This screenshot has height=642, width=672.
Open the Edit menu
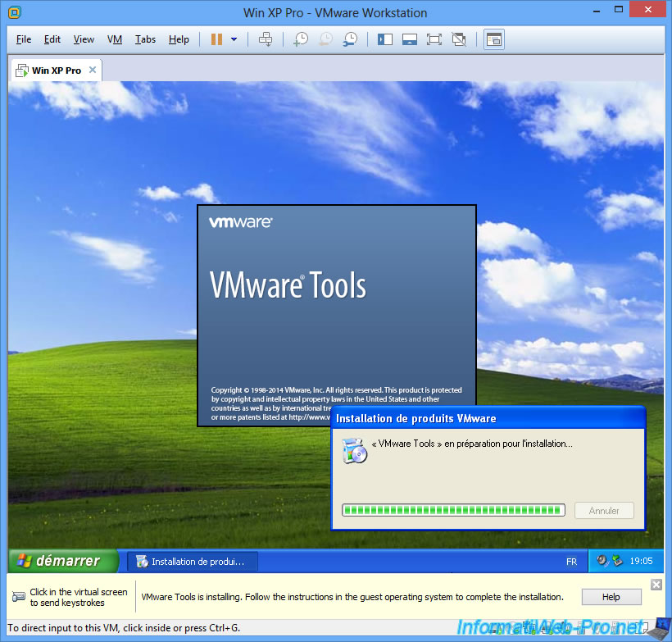click(x=52, y=39)
